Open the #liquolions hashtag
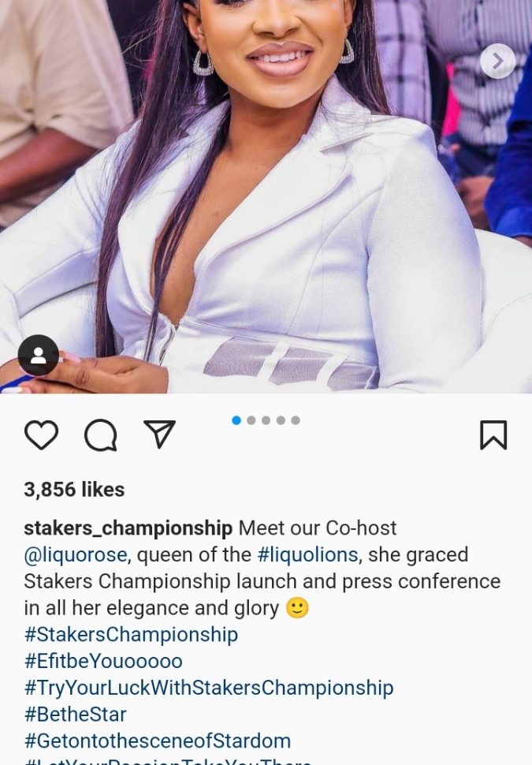This screenshot has width=532, height=765. tap(307, 554)
